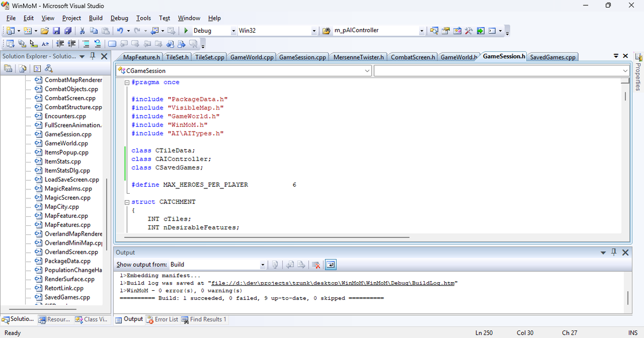Open the Debug solution configuration dropdown
Screen dimensions: 644x338
233,31
